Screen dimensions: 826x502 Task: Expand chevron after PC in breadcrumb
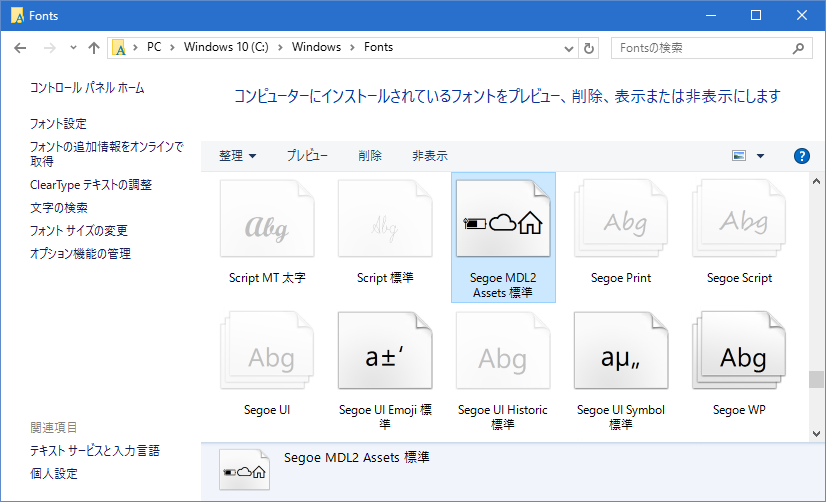(x=172, y=47)
